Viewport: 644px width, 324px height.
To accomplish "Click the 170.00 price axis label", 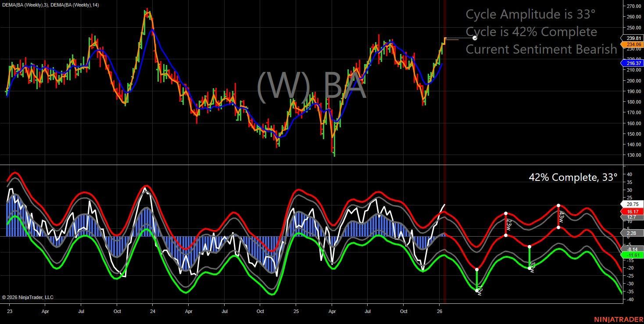I will 633,112.
